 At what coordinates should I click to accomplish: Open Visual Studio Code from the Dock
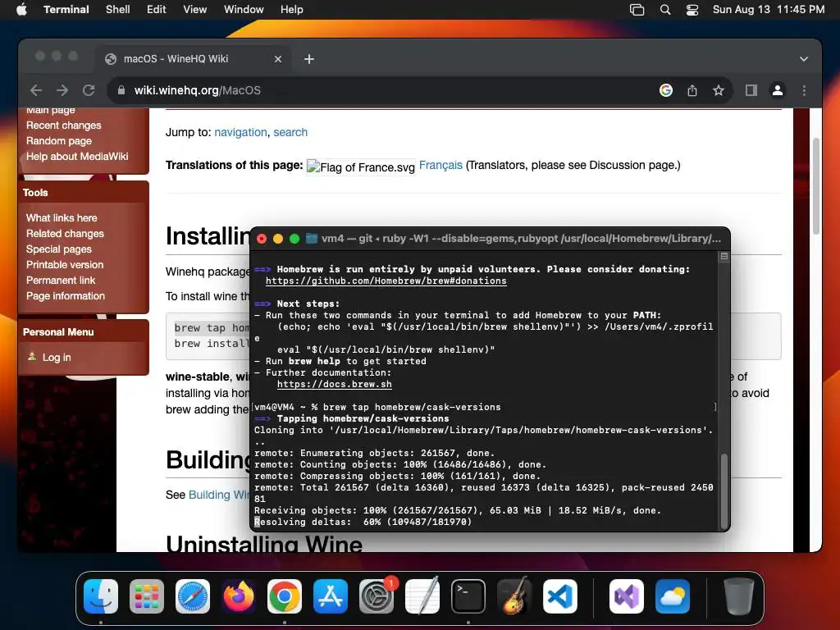click(559, 596)
